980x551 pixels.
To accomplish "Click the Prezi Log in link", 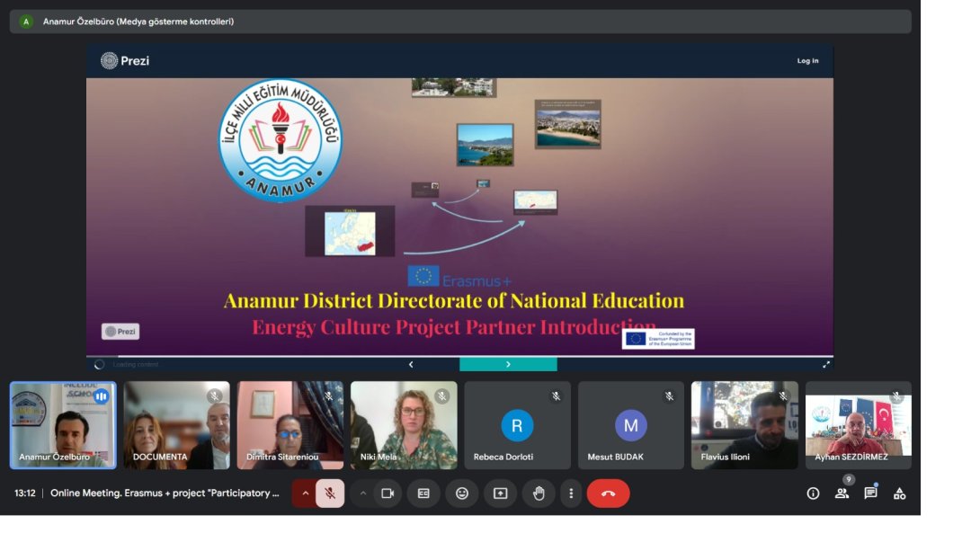I will tap(807, 60).
